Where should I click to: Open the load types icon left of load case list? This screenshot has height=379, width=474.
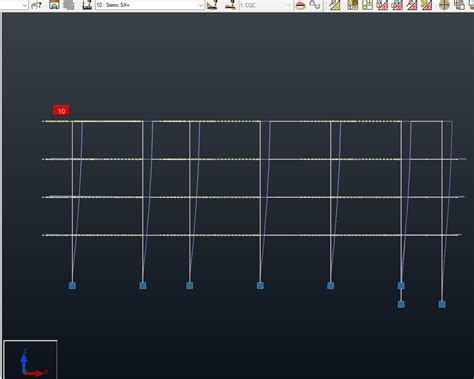click(87, 5)
